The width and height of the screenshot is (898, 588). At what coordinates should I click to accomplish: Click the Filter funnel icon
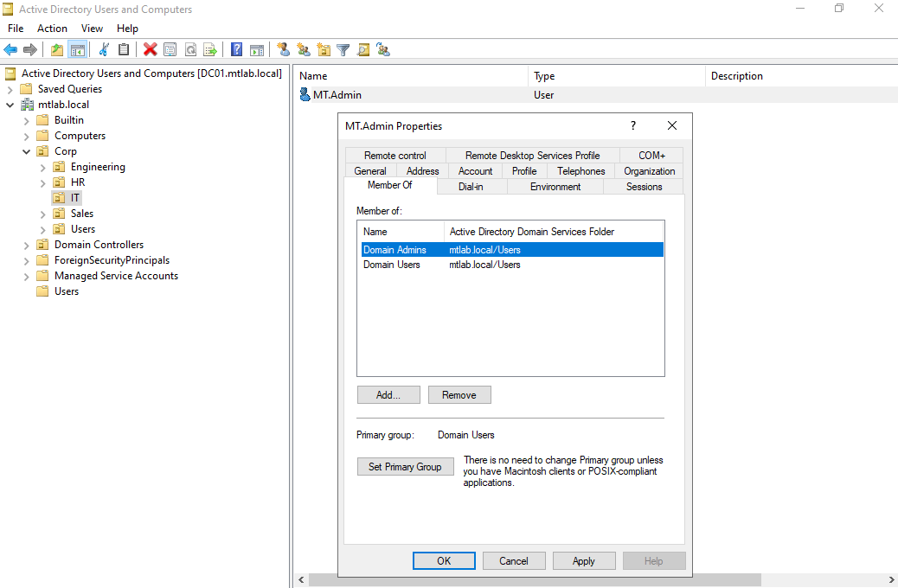(x=343, y=50)
